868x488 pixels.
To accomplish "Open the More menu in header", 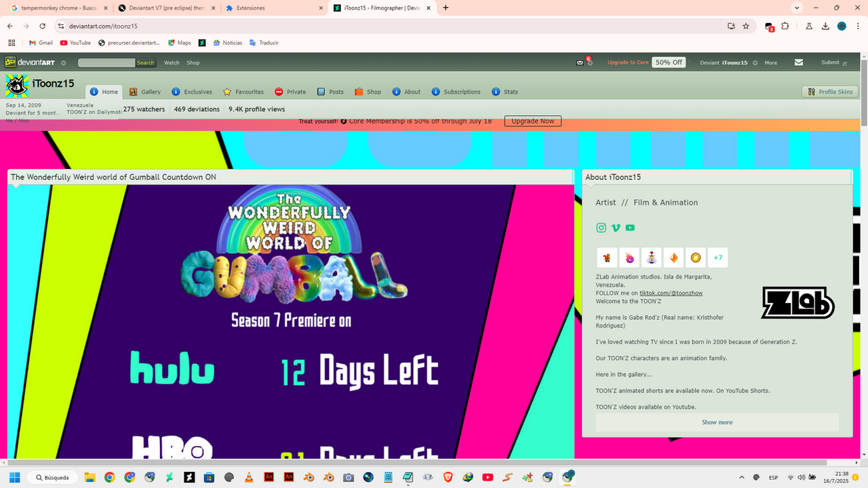I will pos(771,62).
